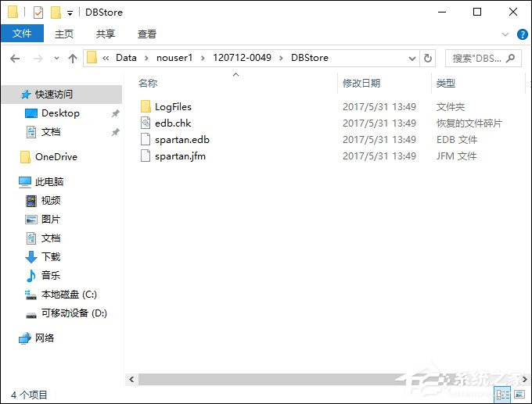Click properties icon in quick access toolbar
This screenshot has height=404, width=532.
(38, 13)
